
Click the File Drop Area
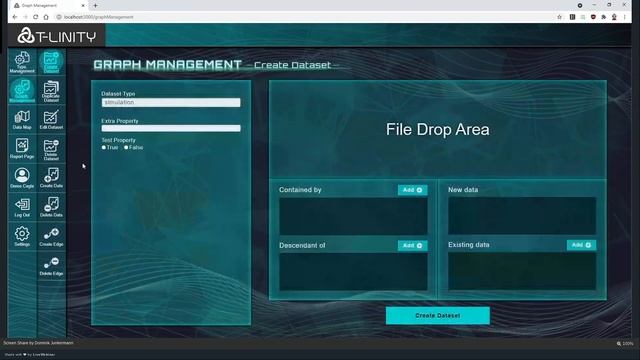click(438, 129)
